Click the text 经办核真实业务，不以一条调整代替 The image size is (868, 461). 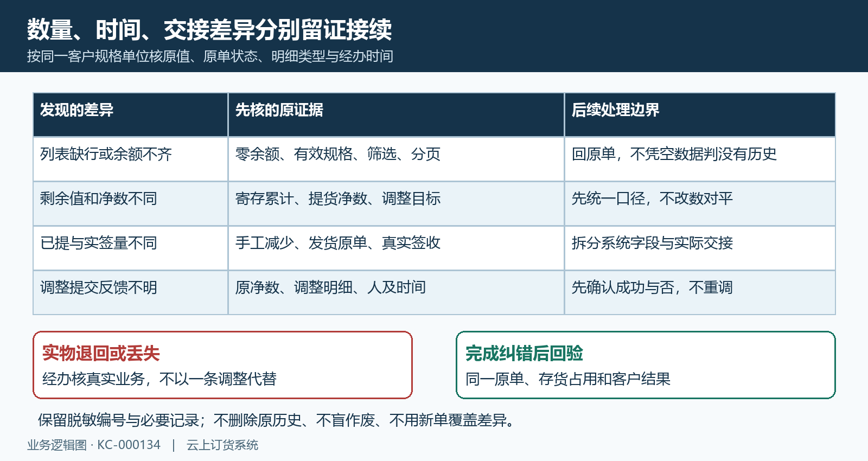coord(159,379)
